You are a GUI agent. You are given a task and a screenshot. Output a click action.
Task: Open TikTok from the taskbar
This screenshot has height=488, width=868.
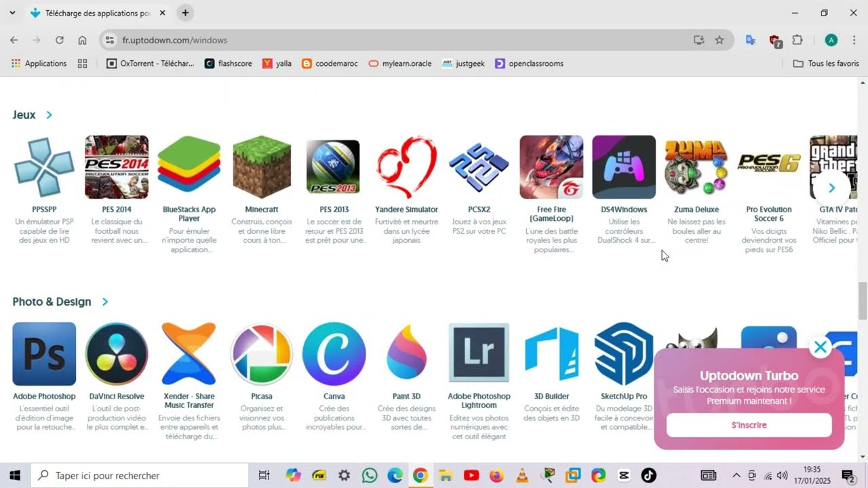[649, 475]
